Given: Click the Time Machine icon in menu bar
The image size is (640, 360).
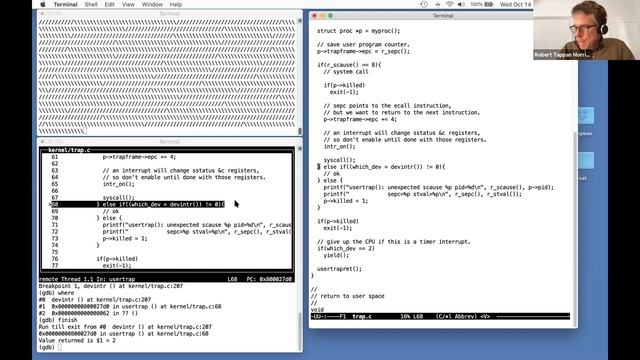Looking at the screenshot, I should point(424,4).
